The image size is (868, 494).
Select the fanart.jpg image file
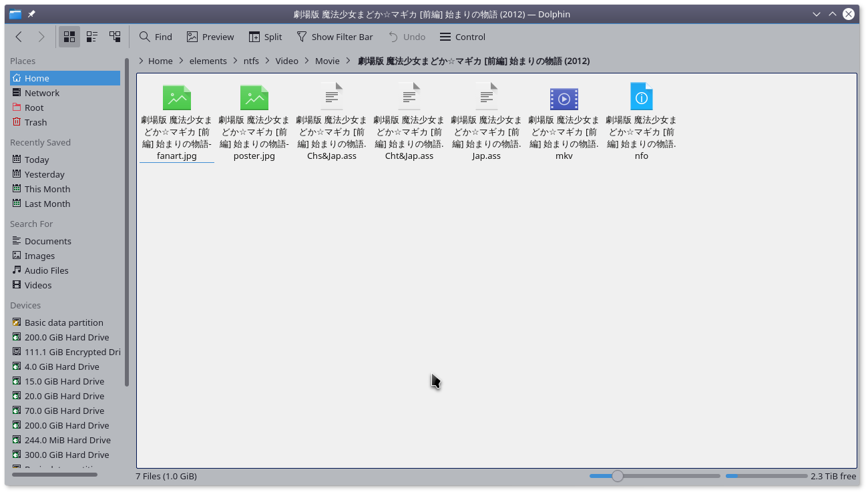click(x=177, y=99)
